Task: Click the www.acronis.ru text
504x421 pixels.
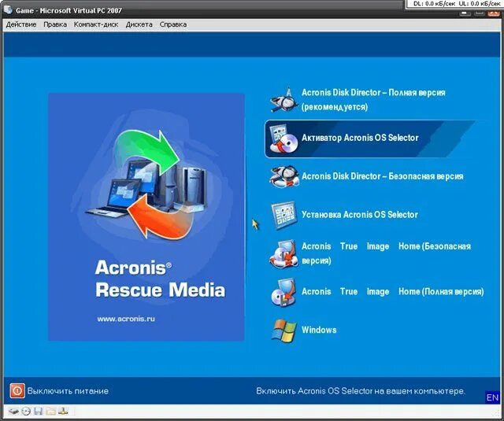Action: click(126, 319)
